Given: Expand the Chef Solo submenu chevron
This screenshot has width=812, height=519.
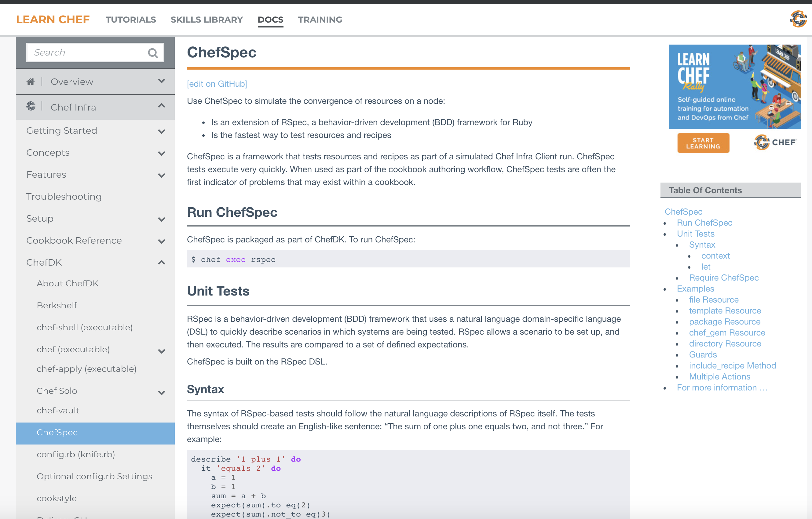Looking at the screenshot, I should [162, 393].
